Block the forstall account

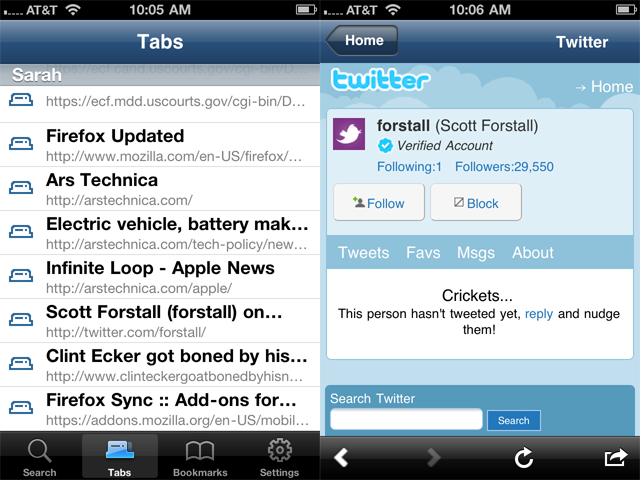point(476,202)
